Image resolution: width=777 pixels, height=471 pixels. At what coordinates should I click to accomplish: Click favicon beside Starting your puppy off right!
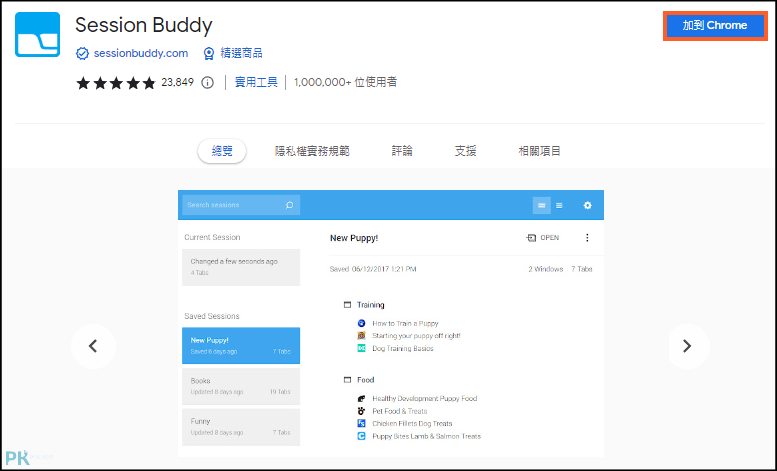361,336
